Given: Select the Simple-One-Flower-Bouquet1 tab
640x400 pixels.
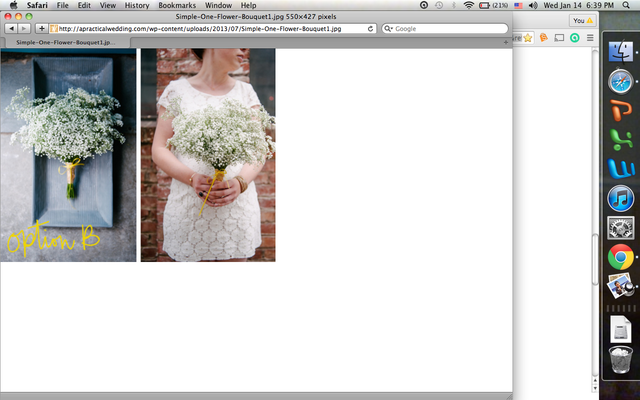Looking at the screenshot, I should [x=65, y=42].
